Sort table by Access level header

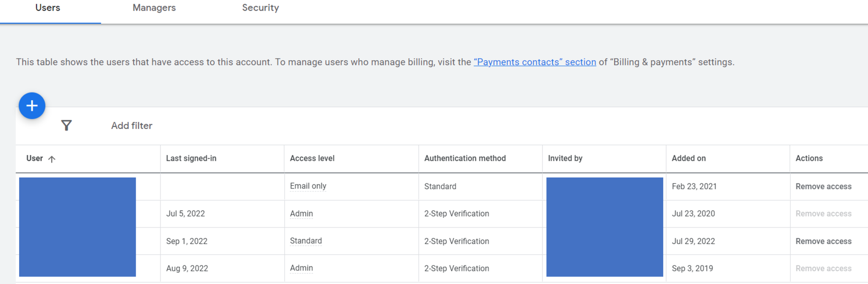pos(312,158)
